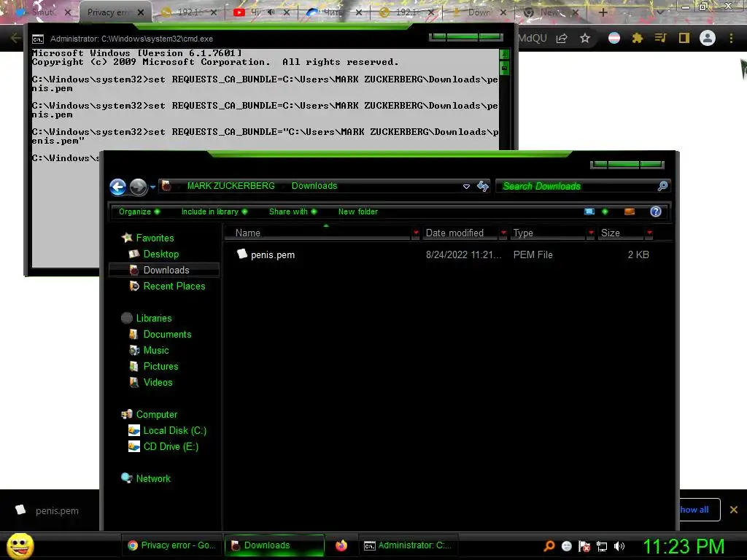Sort by the Type column header
The height and width of the screenshot is (560, 747).
(x=548, y=233)
